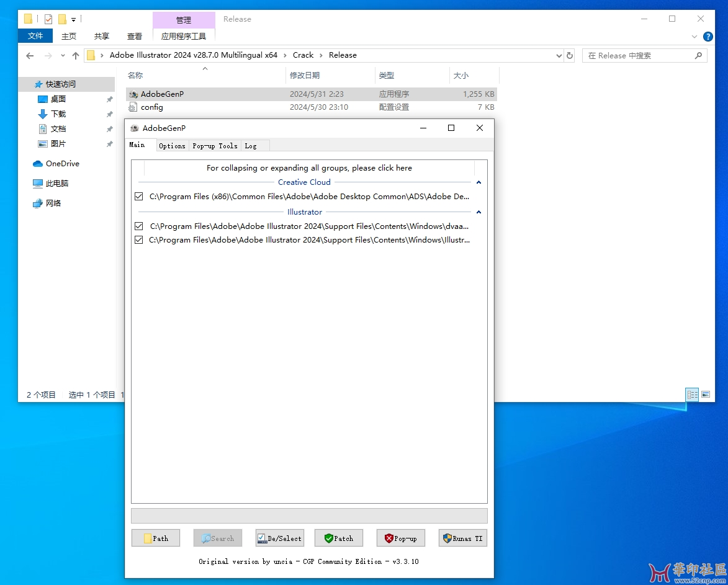Open the quick access toolbar customize dropdown
The image size is (728, 585).
73,19
